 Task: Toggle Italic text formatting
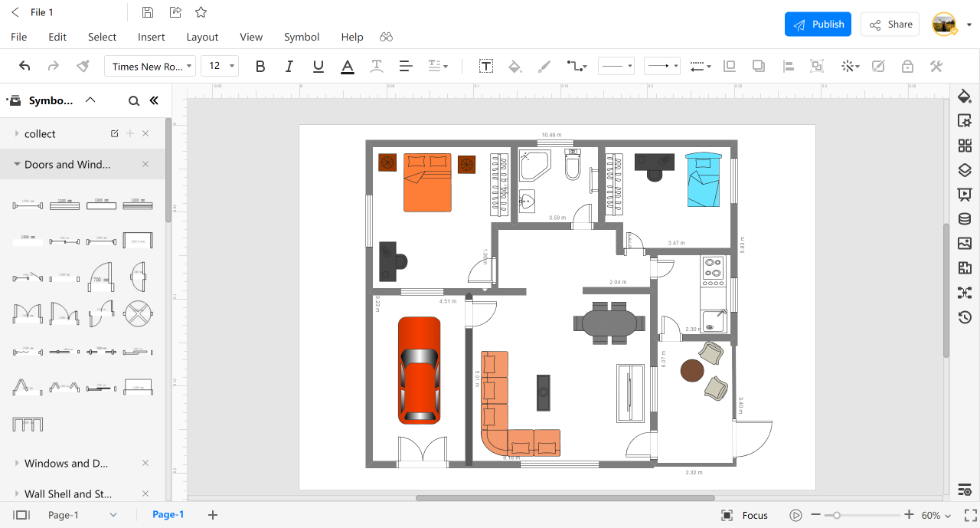289,67
